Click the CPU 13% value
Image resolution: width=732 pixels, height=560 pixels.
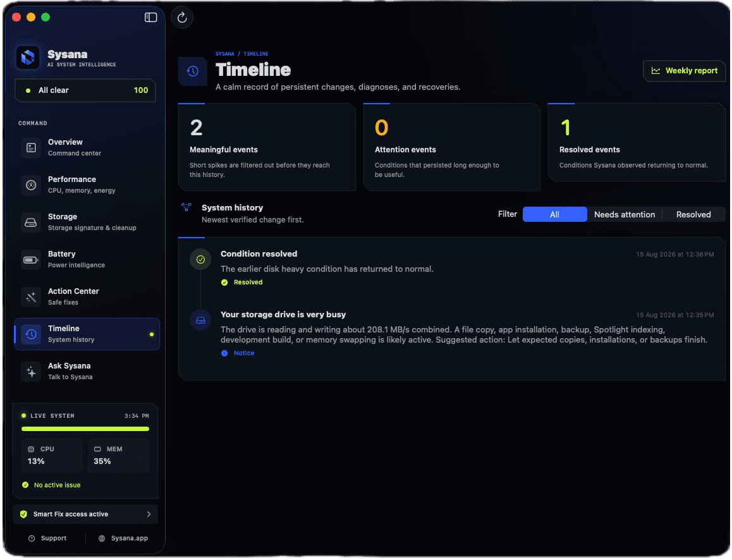36,461
